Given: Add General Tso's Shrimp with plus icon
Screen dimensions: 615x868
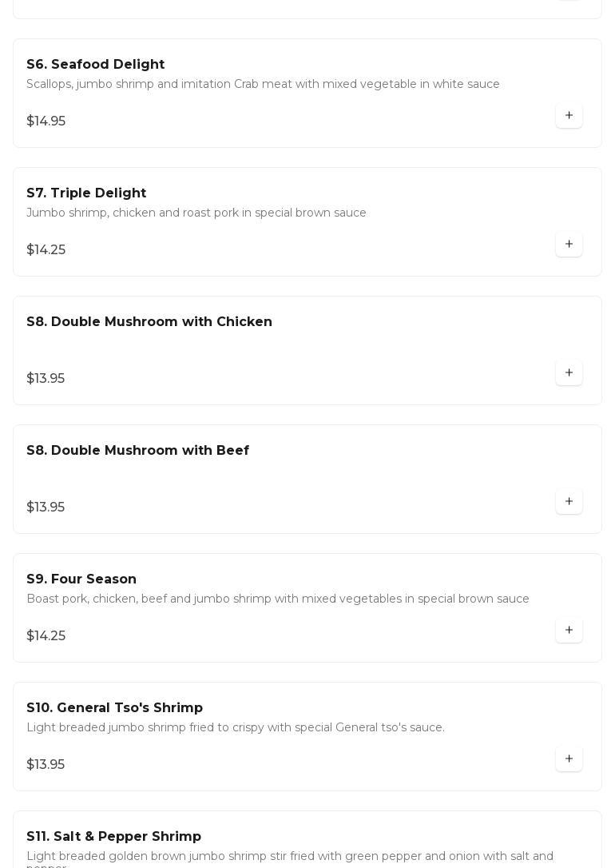Looking at the screenshot, I should (x=569, y=759).
